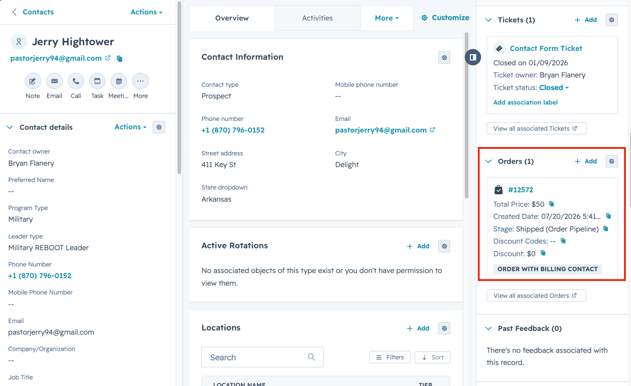Start a Call using the phone icon

point(76,81)
